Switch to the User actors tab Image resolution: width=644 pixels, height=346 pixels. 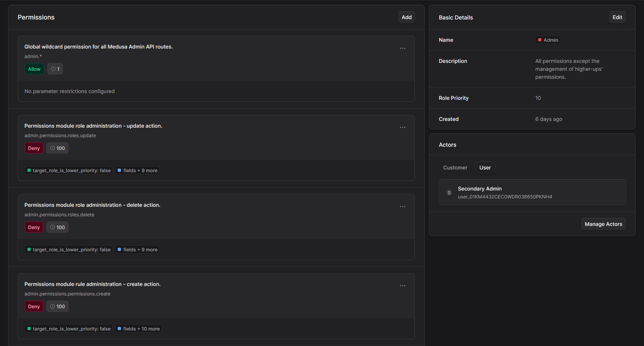(x=485, y=167)
